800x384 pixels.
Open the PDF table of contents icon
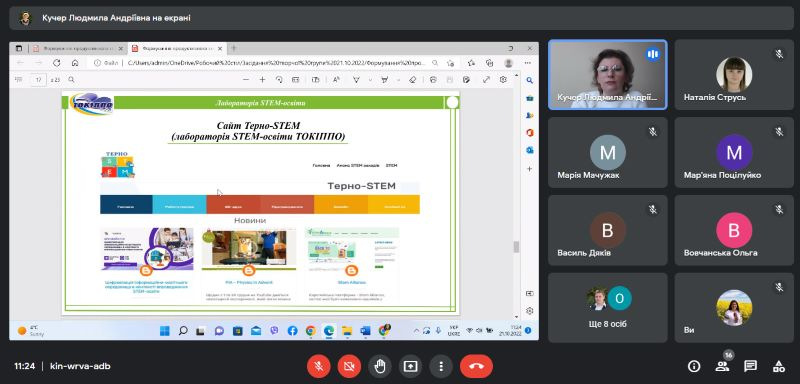19,80
